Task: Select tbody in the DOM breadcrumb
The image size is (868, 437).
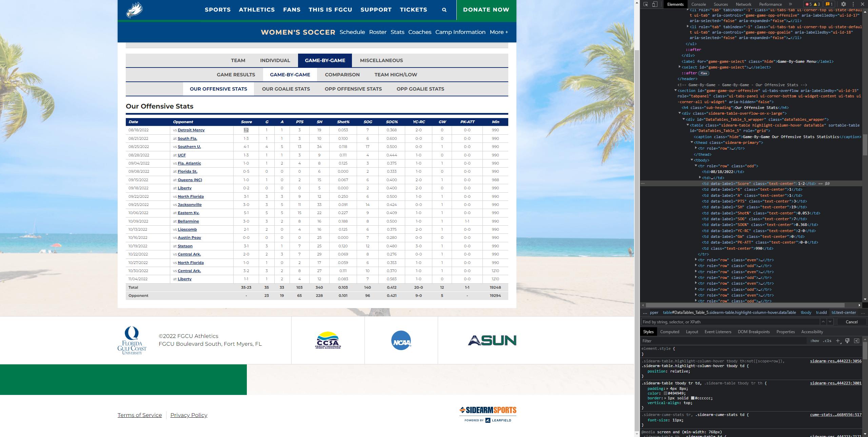Action: tap(806, 312)
